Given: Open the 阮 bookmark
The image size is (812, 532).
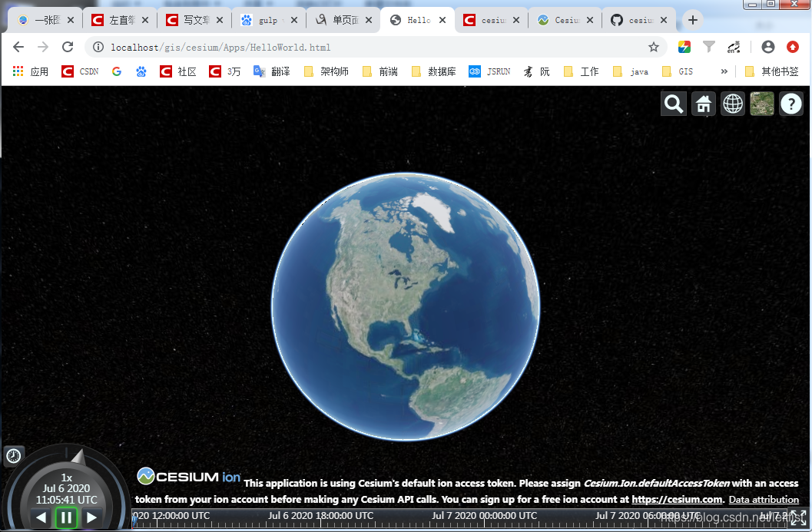Looking at the screenshot, I should [536, 71].
